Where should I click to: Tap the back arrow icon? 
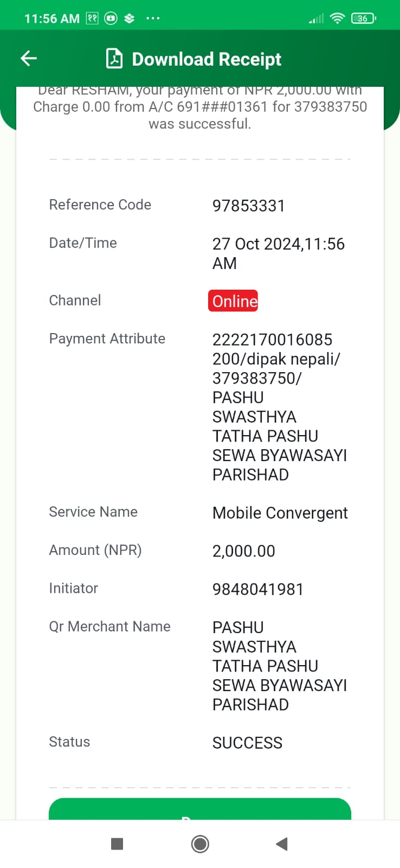point(29,58)
